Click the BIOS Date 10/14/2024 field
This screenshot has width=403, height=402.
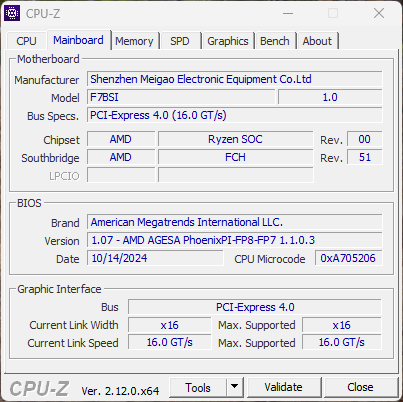[155, 258]
